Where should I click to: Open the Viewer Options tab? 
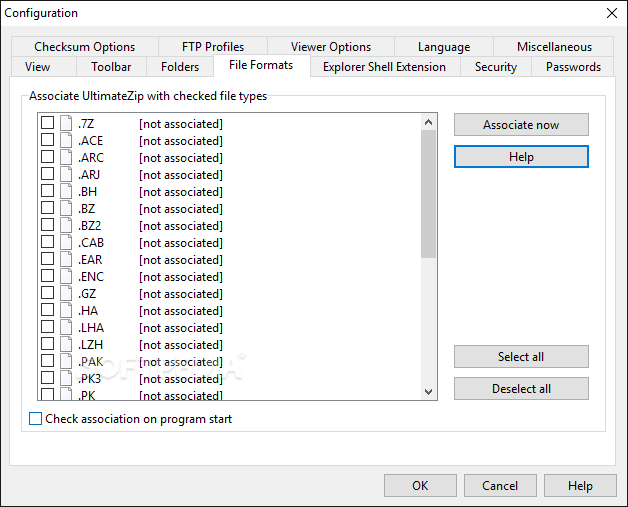(x=331, y=47)
